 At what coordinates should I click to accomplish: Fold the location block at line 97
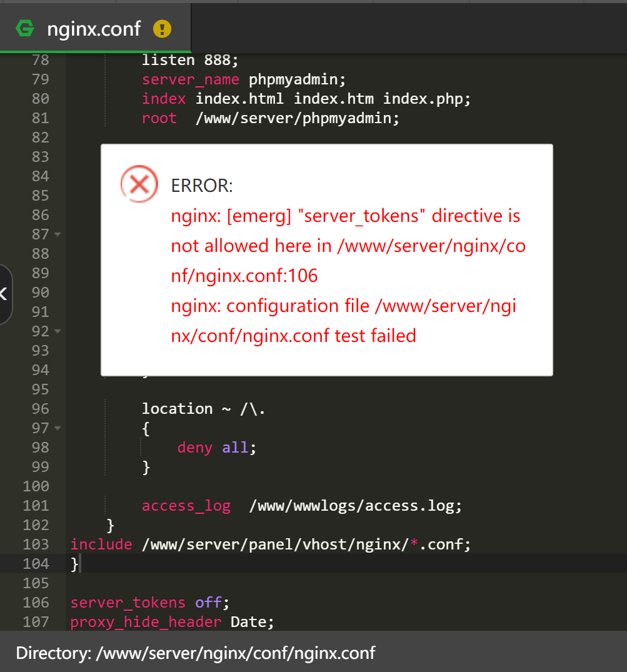point(58,428)
